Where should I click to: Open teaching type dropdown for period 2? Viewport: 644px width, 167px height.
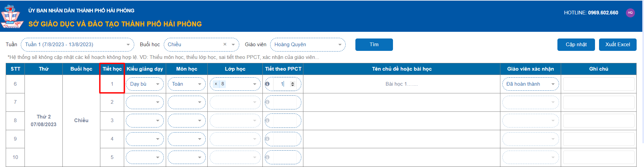pos(145,102)
